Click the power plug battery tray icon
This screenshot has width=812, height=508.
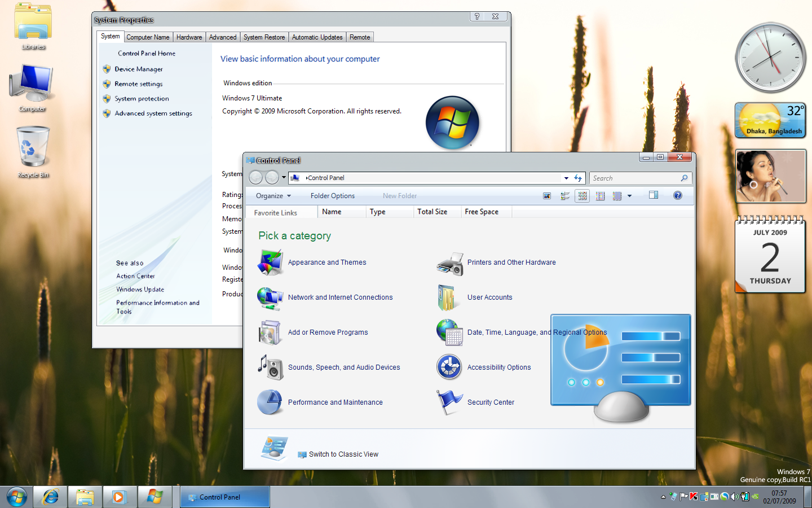pos(744,497)
